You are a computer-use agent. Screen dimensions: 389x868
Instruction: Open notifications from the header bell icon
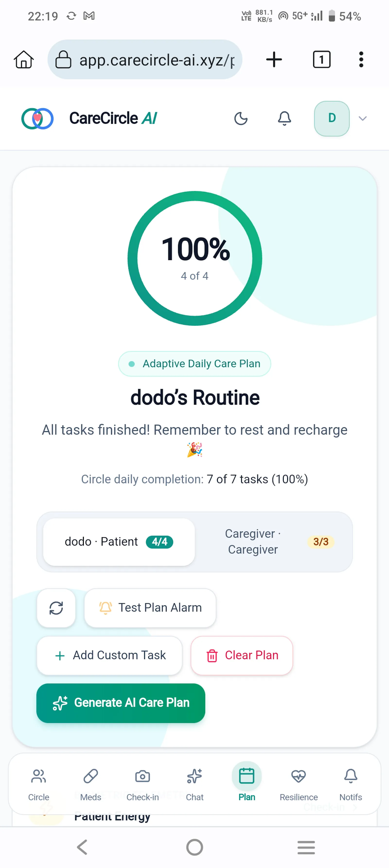pos(284,119)
